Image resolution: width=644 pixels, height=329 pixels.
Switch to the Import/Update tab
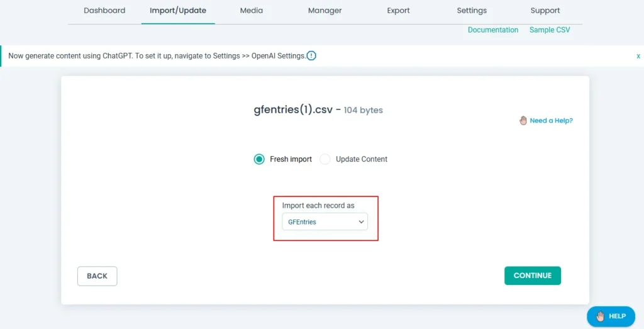(x=178, y=11)
